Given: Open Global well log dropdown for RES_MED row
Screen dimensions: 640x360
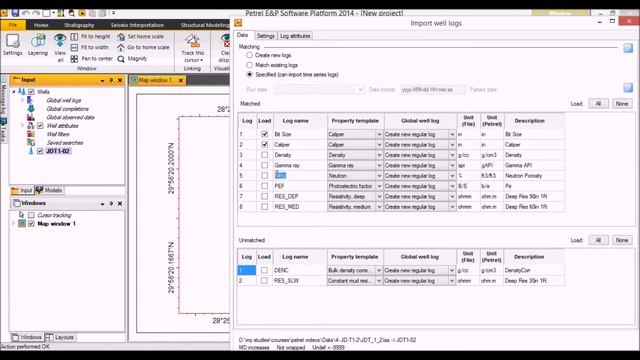Looking at the screenshot, I should pos(452,207).
